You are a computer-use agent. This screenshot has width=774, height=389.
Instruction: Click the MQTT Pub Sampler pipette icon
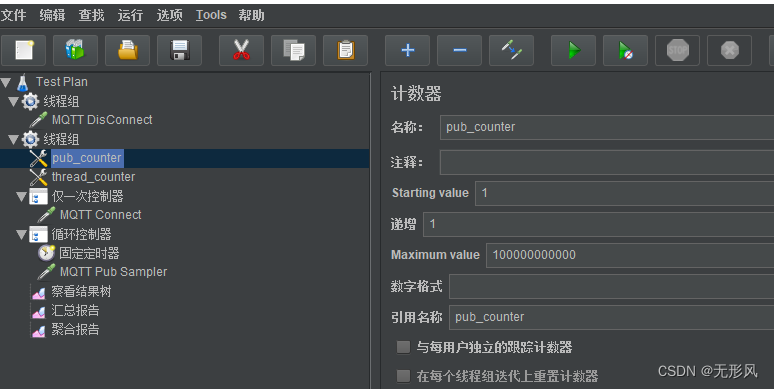coord(46,272)
